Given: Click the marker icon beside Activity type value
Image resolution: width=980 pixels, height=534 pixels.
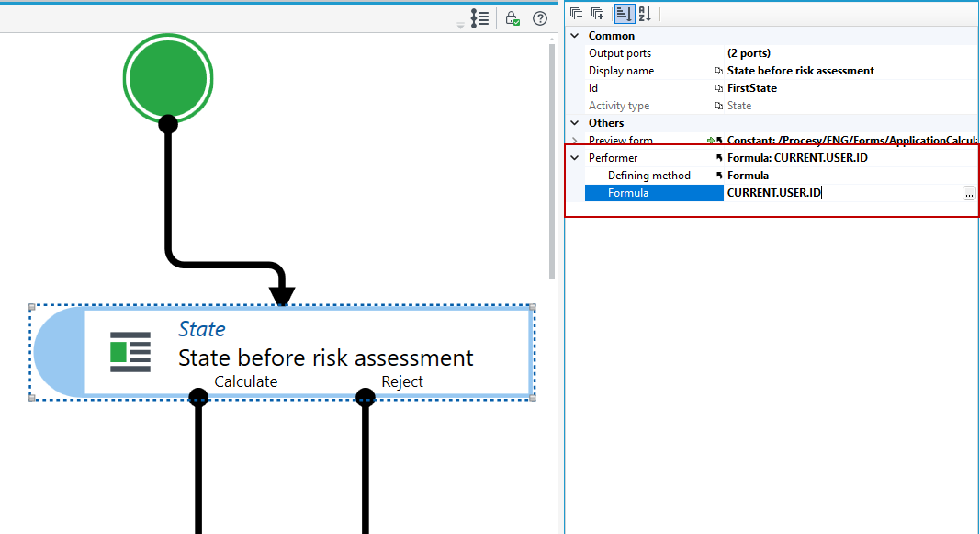Looking at the screenshot, I should [x=719, y=107].
